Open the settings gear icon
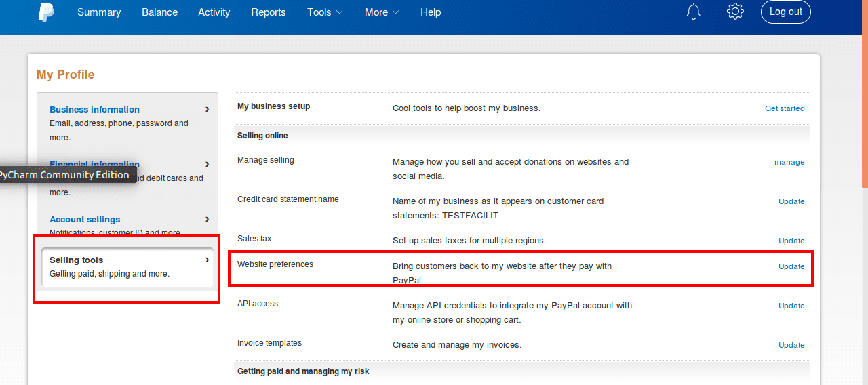 point(735,12)
